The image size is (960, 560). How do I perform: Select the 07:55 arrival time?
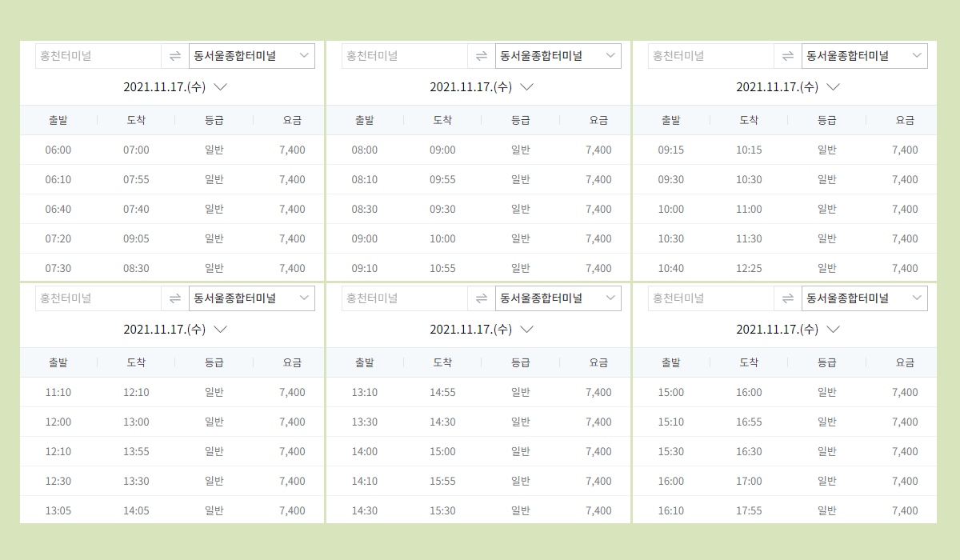tap(136, 180)
